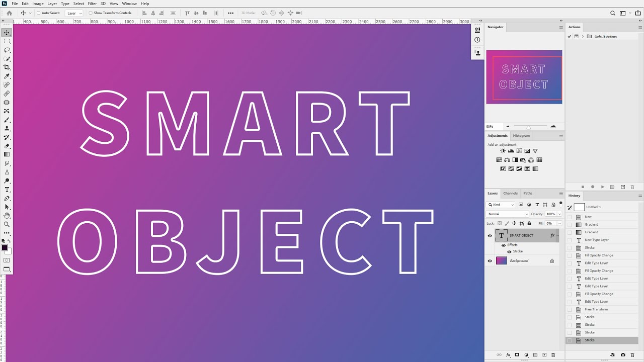Image resolution: width=644 pixels, height=362 pixels.
Task: Lock all with the padlock lock icon
Action: [529, 223]
